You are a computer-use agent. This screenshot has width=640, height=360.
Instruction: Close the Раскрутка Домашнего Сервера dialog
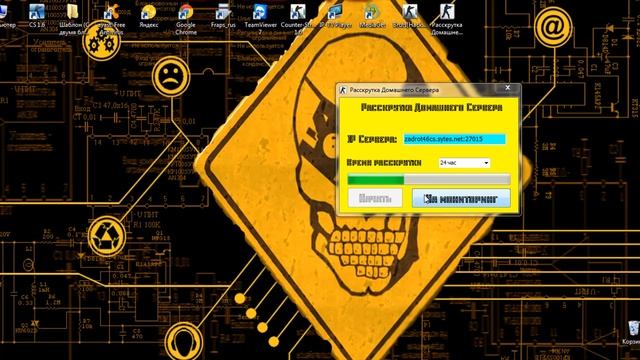coord(507,88)
